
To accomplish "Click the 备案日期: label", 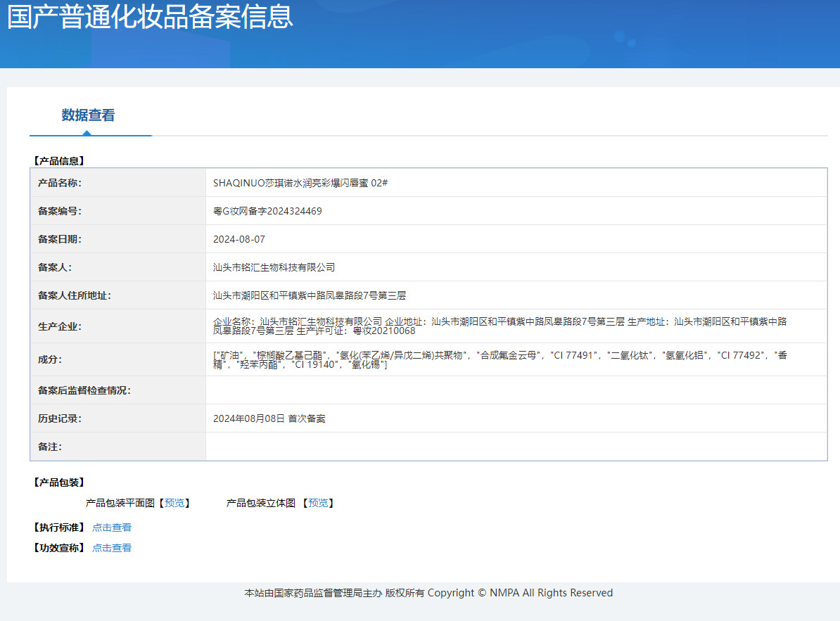I will 60,239.
